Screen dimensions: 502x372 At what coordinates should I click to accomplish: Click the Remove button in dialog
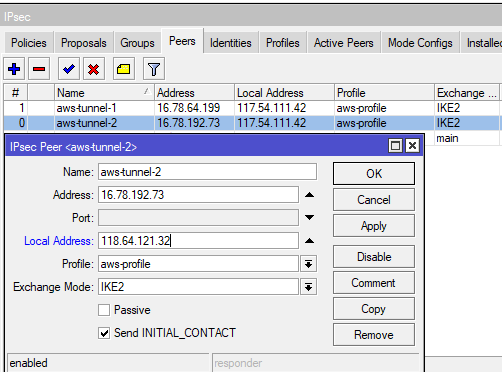click(374, 335)
